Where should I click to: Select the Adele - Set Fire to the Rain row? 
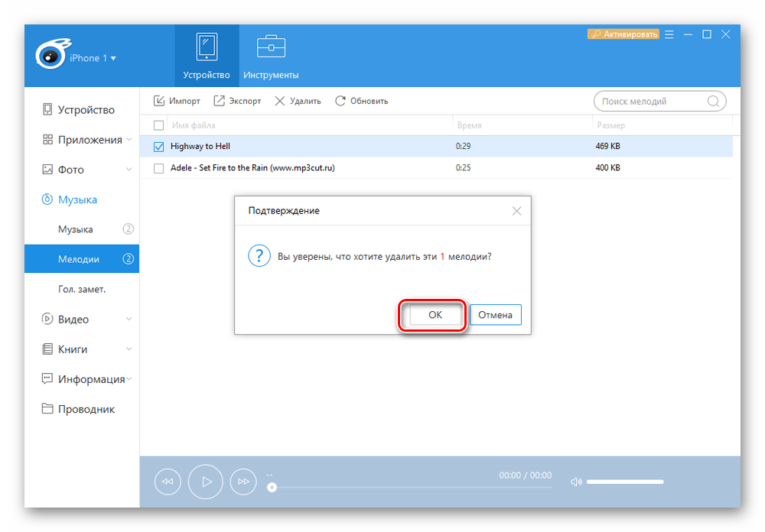[x=436, y=167]
